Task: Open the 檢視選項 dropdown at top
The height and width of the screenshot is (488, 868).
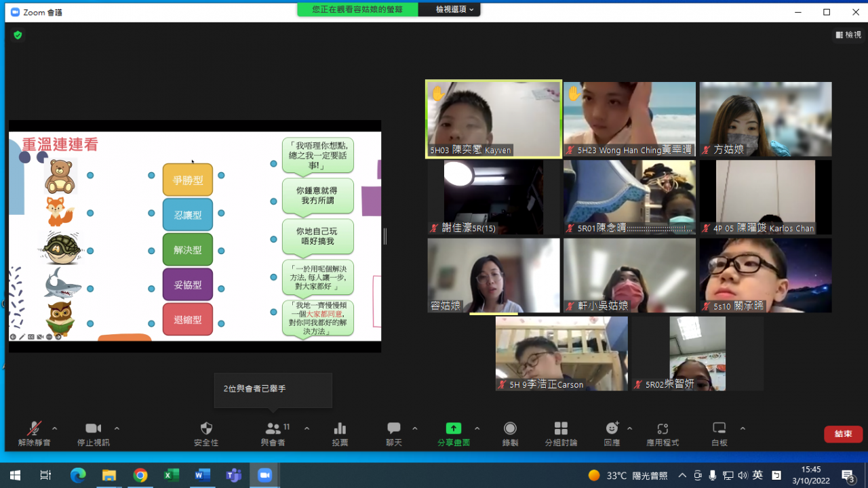Action: 454,9
